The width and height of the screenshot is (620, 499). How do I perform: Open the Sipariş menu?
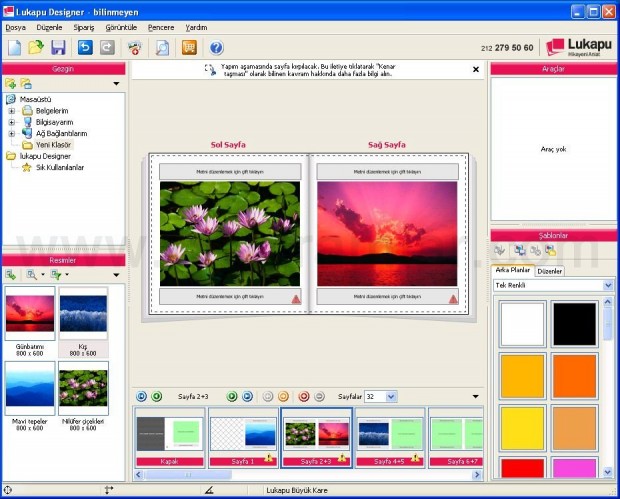coord(84,27)
